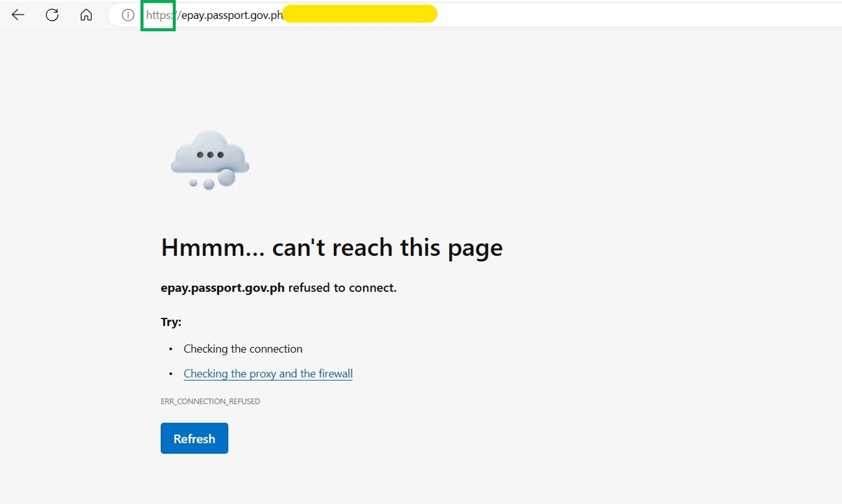The width and height of the screenshot is (842, 504).
Task: Click the 'Try:' label
Action: 171,322
